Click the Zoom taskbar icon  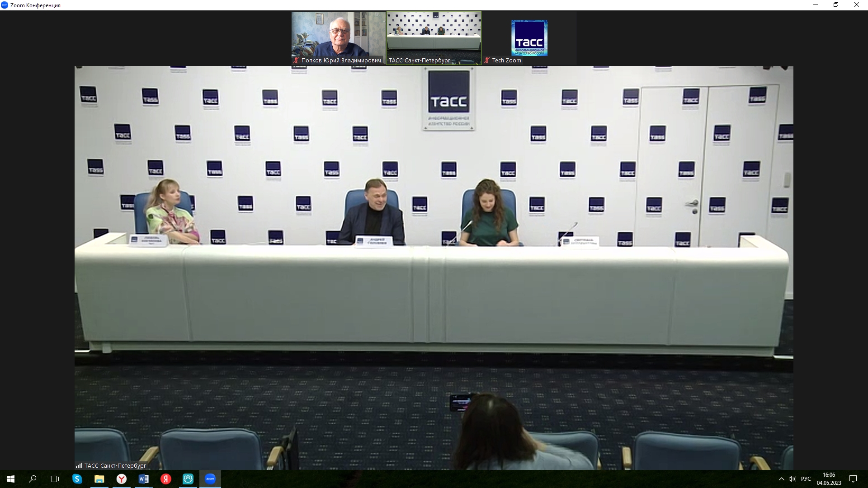coord(210,479)
